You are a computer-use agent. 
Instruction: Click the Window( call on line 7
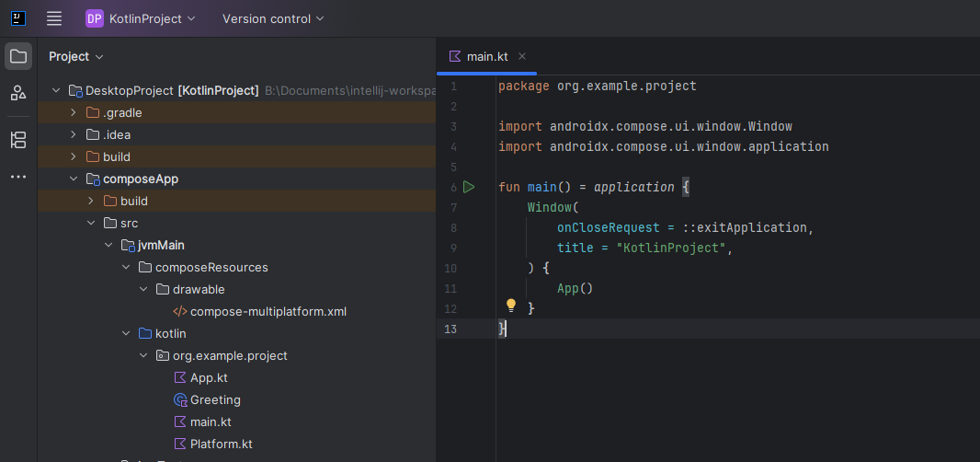pyautogui.click(x=553, y=207)
